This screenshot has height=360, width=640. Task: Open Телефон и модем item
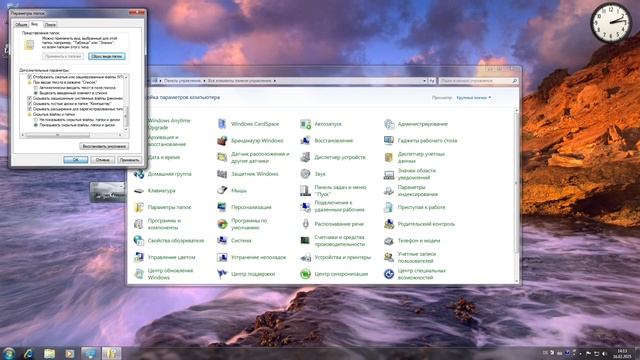click(x=412, y=241)
